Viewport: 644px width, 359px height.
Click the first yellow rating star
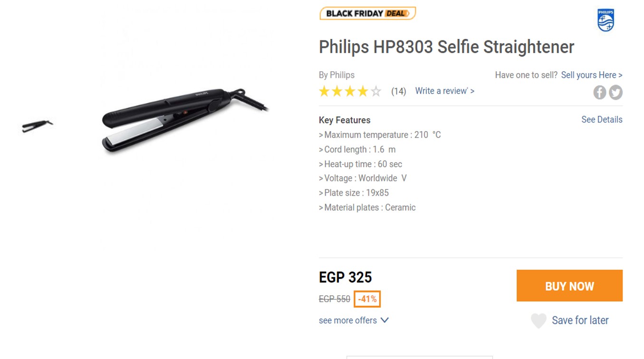click(324, 91)
